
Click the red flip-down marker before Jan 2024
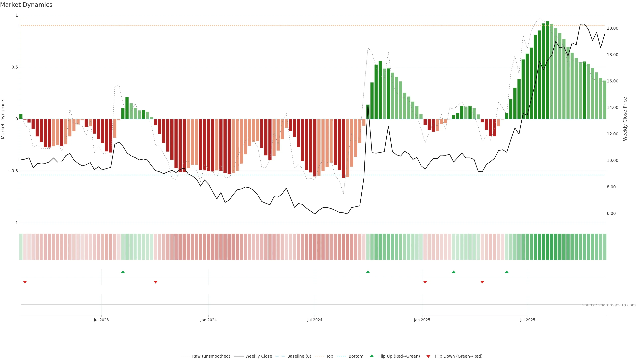(155, 282)
